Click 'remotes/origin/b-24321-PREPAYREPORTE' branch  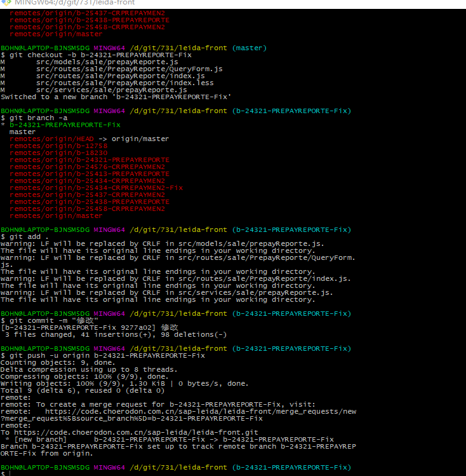90,160
